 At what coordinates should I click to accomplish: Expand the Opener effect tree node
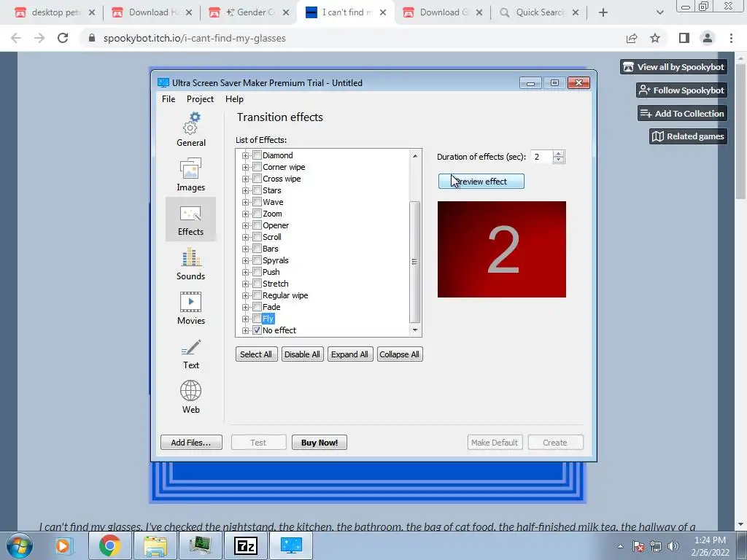tap(245, 225)
